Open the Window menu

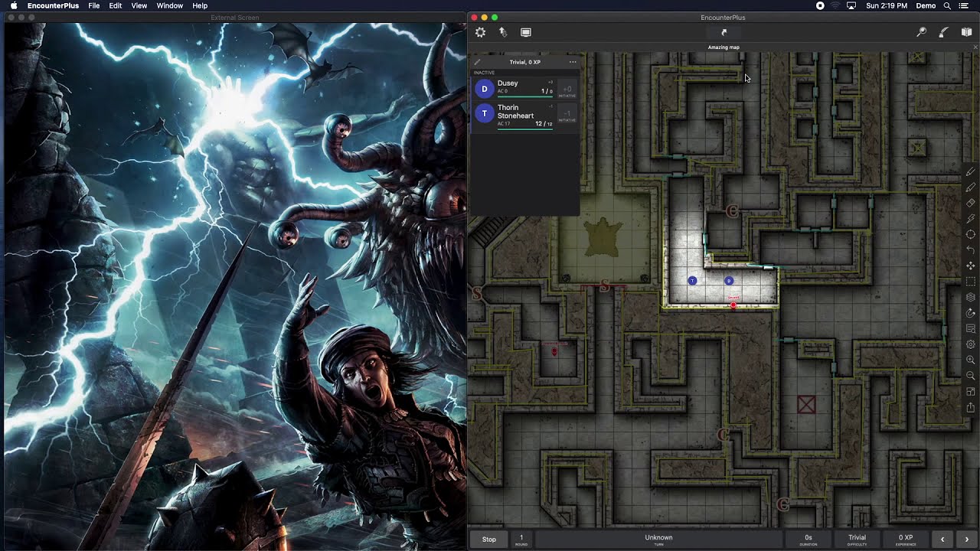tap(169, 5)
